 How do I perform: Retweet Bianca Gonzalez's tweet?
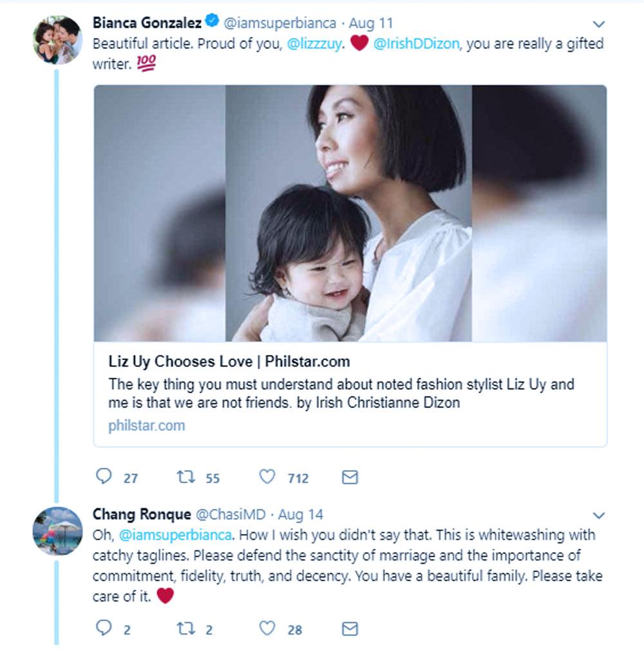186,477
